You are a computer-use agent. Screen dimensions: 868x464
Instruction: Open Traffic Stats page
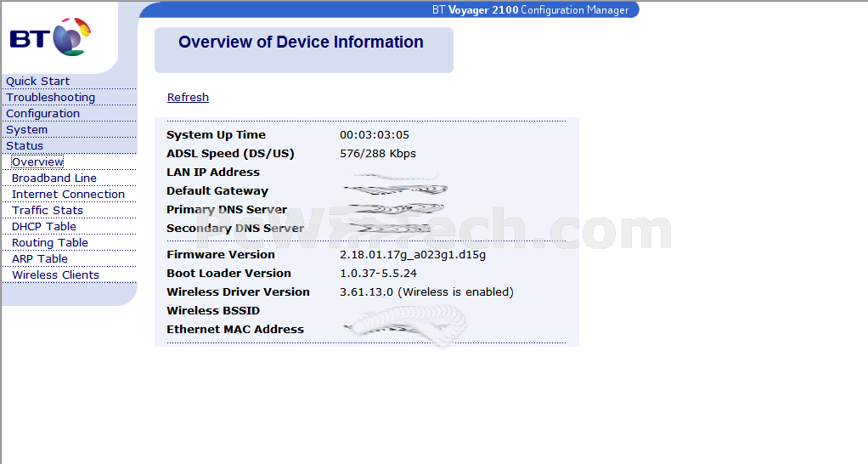coord(48,211)
